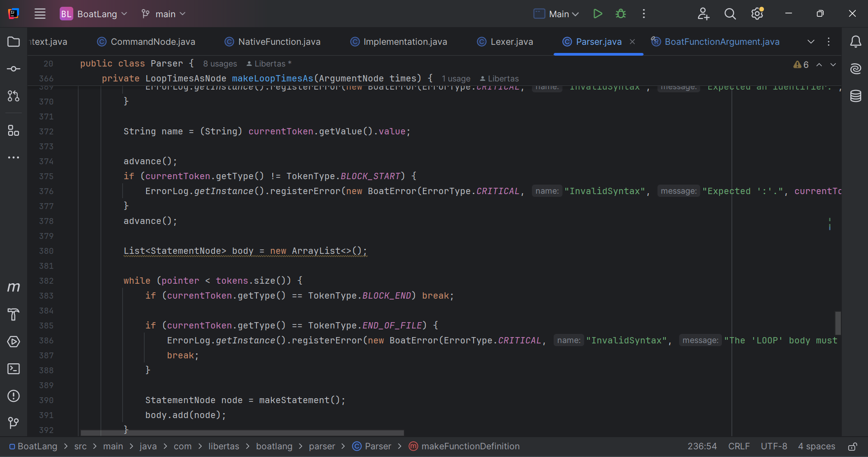Image resolution: width=868 pixels, height=457 pixels.
Task: Open the 6 warnings inspection widget
Action: pyautogui.click(x=801, y=65)
